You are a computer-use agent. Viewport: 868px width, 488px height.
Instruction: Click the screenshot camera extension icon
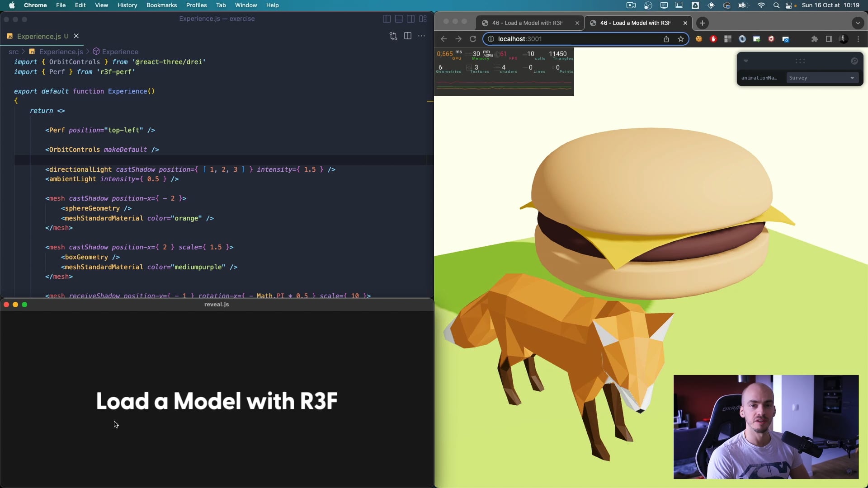[786, 39]
